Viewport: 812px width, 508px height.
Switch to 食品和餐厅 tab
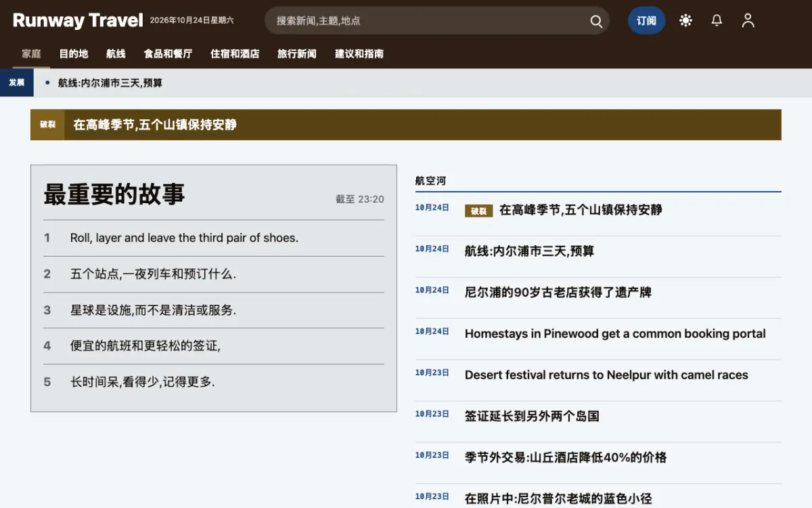(168, 54)
